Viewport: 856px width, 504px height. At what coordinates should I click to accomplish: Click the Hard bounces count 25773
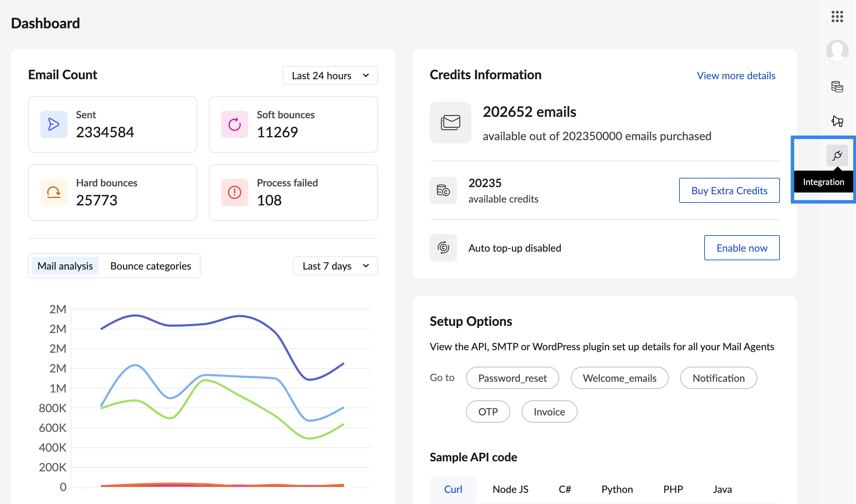97,200
